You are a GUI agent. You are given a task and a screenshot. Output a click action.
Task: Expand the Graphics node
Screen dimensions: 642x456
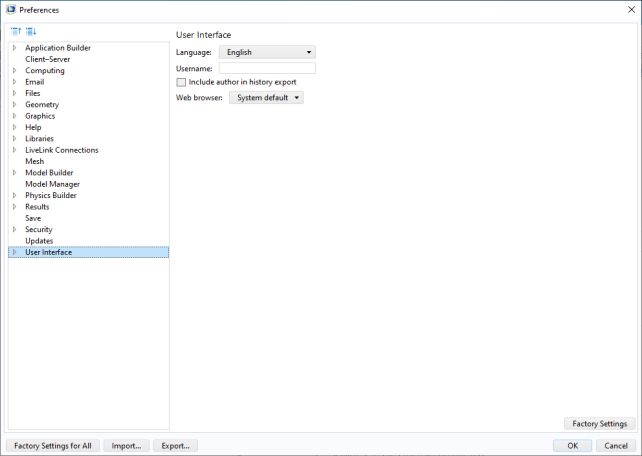[x=15, y=116]
